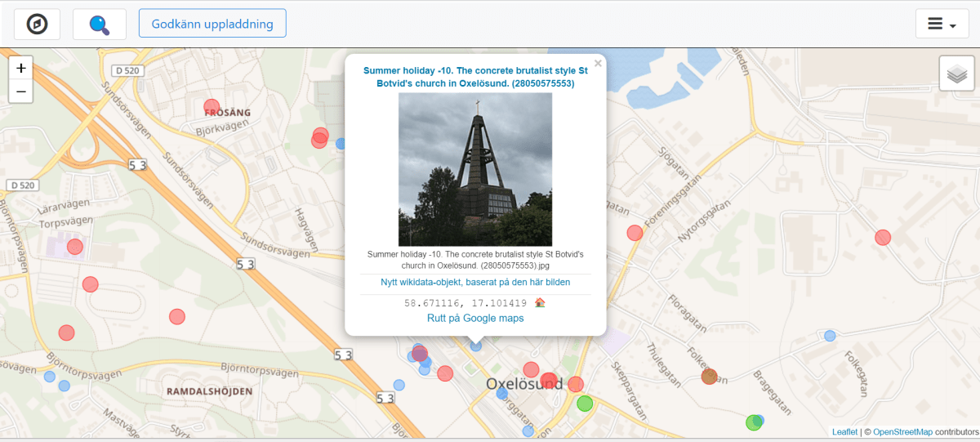Image resolution: width=980 pixels, height=442 pixels.
Task: Expand the hamburger menu dropdown
Action: tap(941, 25)
